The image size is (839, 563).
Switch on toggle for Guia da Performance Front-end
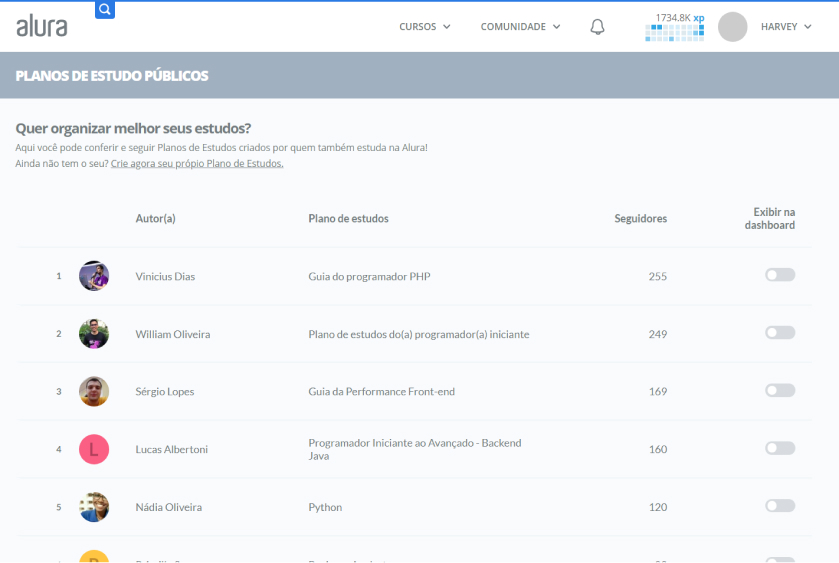[x=780, y=390]
